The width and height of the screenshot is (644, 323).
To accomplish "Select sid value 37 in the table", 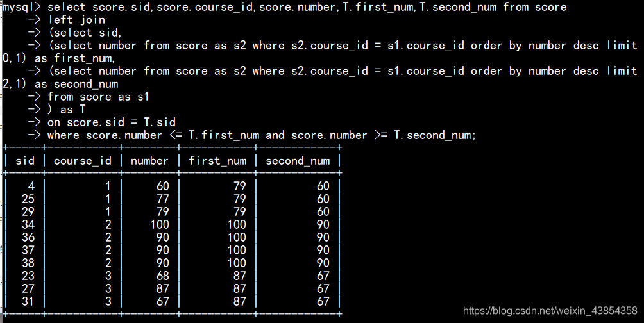I will 28,250.
